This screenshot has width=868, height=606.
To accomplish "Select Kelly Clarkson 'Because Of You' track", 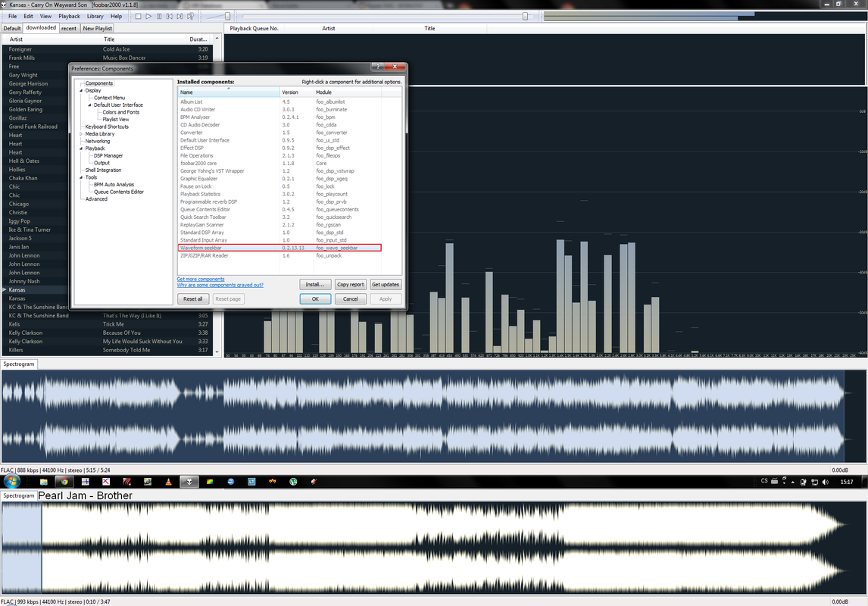I will pos(108,333).
